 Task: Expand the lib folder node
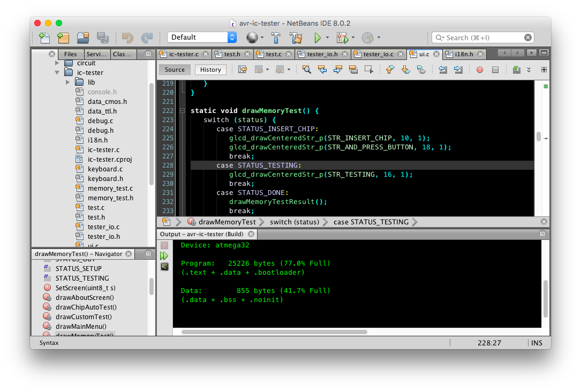tap(68, 82)
